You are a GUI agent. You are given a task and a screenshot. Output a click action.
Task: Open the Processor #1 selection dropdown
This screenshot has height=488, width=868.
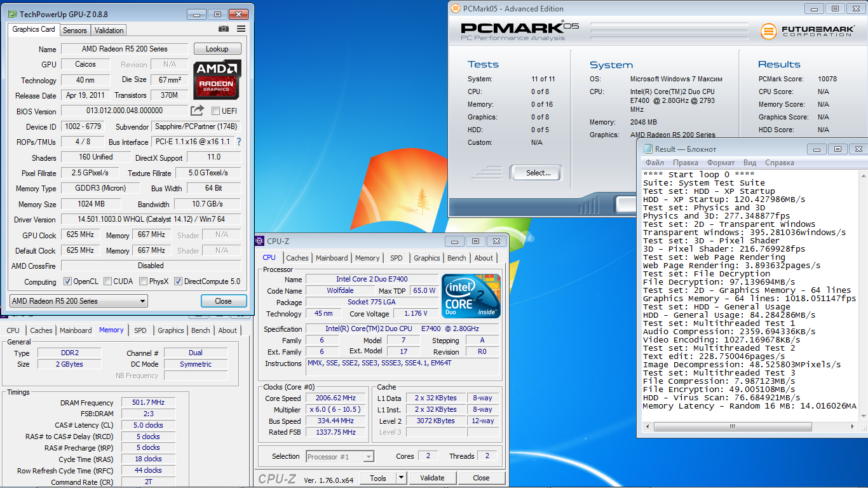(x=340, y=456)
